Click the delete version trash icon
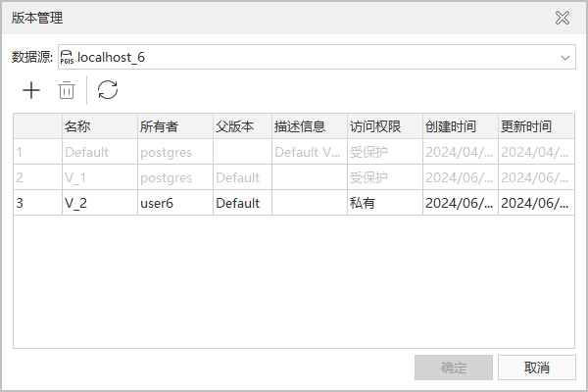The height and width of the screenshot is (392, 588). (x=67, y=91)
